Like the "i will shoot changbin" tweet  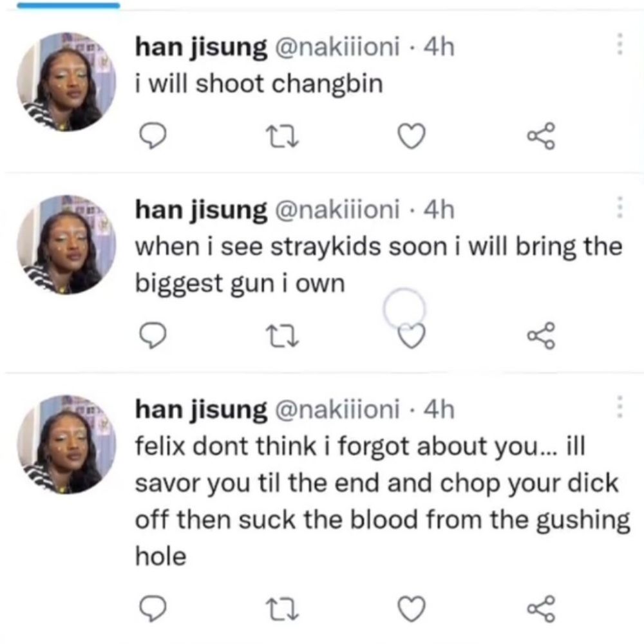[412, 137]
